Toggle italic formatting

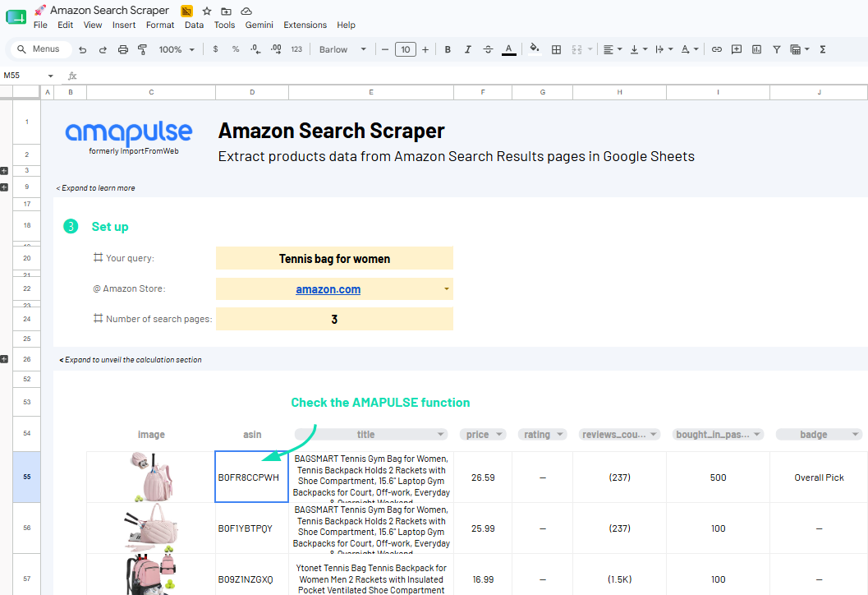468,49
